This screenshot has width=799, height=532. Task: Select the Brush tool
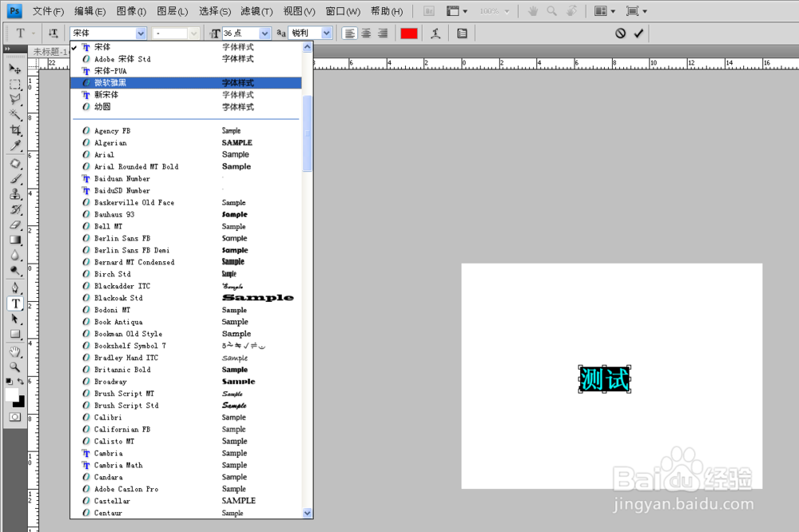click(14, 179)
